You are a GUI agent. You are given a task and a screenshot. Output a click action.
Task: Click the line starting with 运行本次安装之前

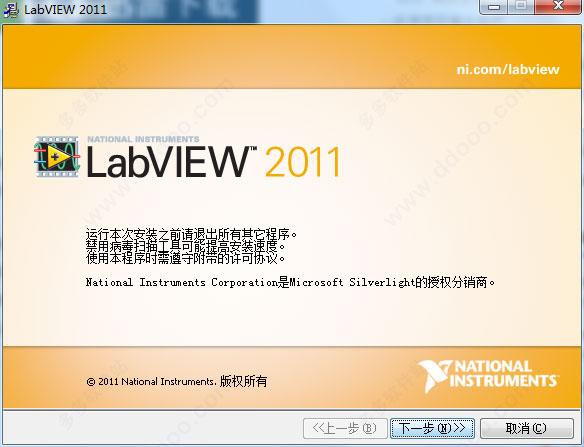(x=191, y=234)
